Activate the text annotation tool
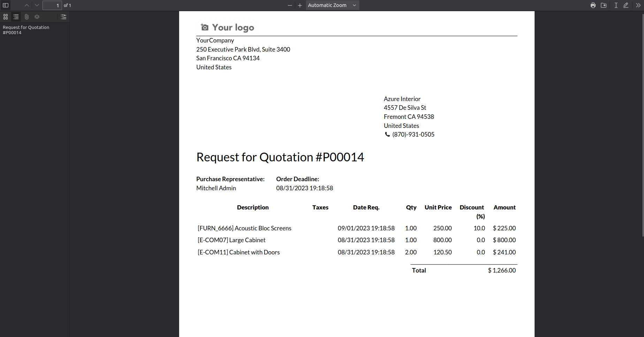Image resolution: width=644 pixels, height=337 pixels. point(616,5)
